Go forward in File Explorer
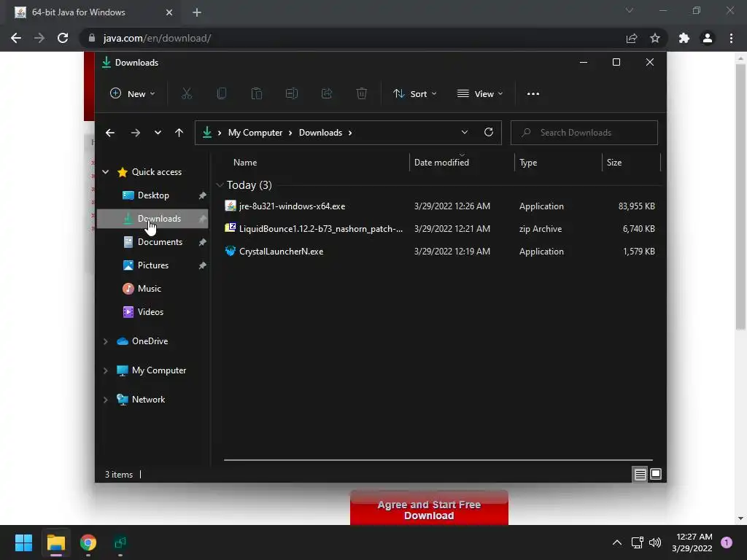Image resolution: width=747 pixels, height=560 pixels. (x=135, y=133)
